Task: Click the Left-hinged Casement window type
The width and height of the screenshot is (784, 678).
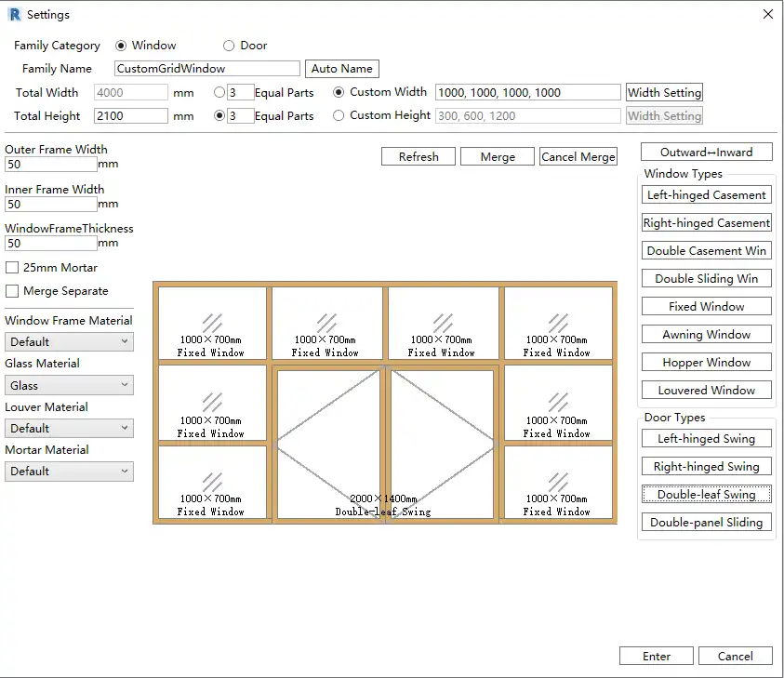Action: point(706,195)
